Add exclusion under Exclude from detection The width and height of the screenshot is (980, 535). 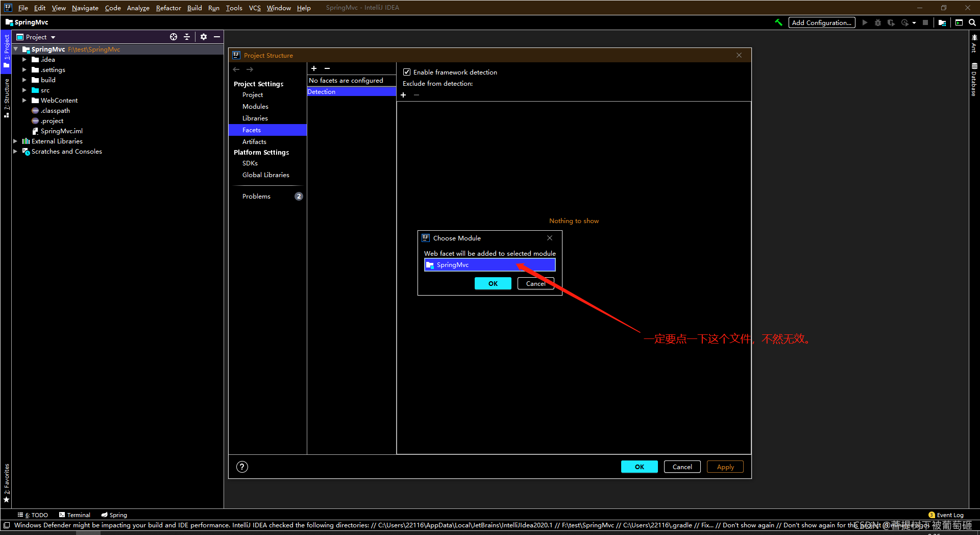[x=403, y=95]
